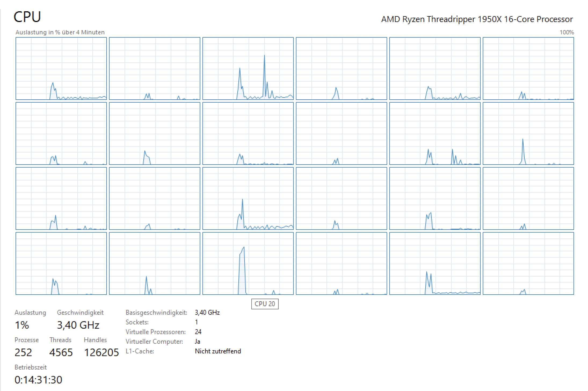Click the bottom-left core usage graph
Viewport: 588px width, 391px height.
(61, 263)
